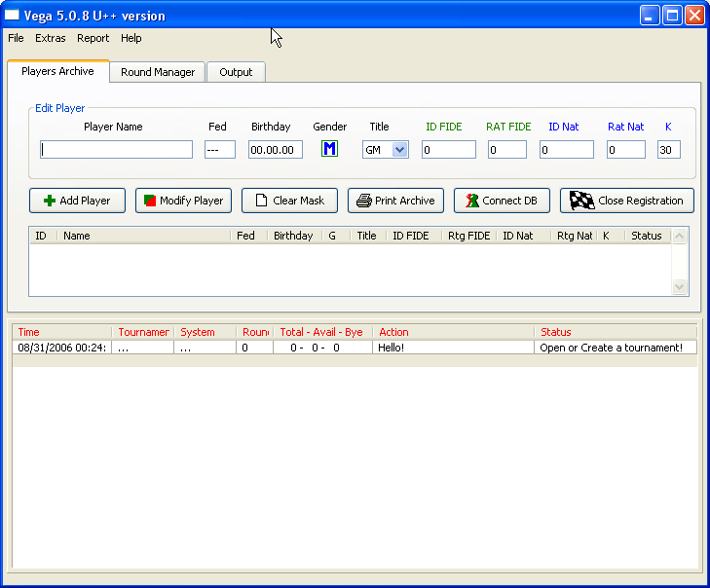Viewport: 710px width, 588px height.
Task: Open the Help menu
Action: pyautogui.click(x=131, y=39)
